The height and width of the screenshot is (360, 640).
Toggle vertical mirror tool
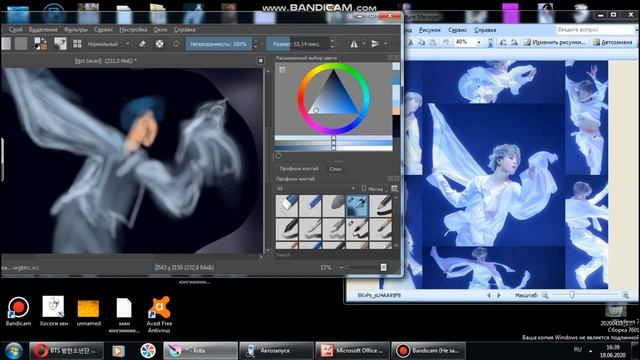point(375,44)
